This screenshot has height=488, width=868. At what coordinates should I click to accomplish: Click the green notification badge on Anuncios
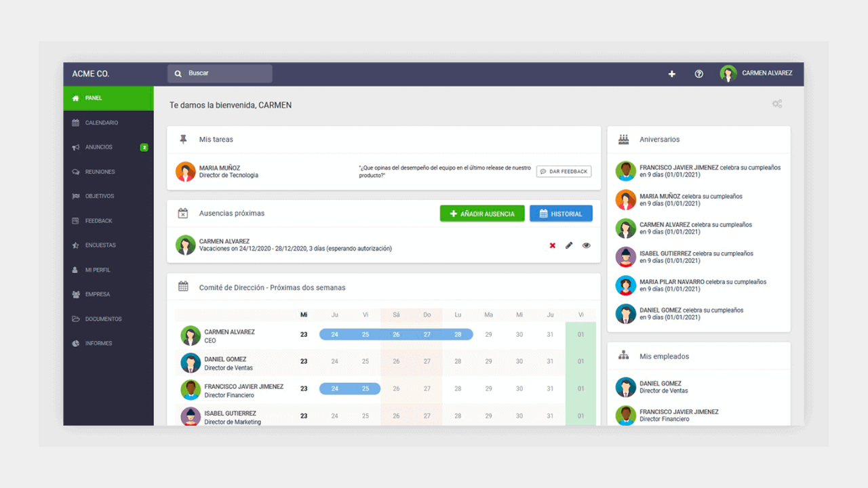coord(144,147)
